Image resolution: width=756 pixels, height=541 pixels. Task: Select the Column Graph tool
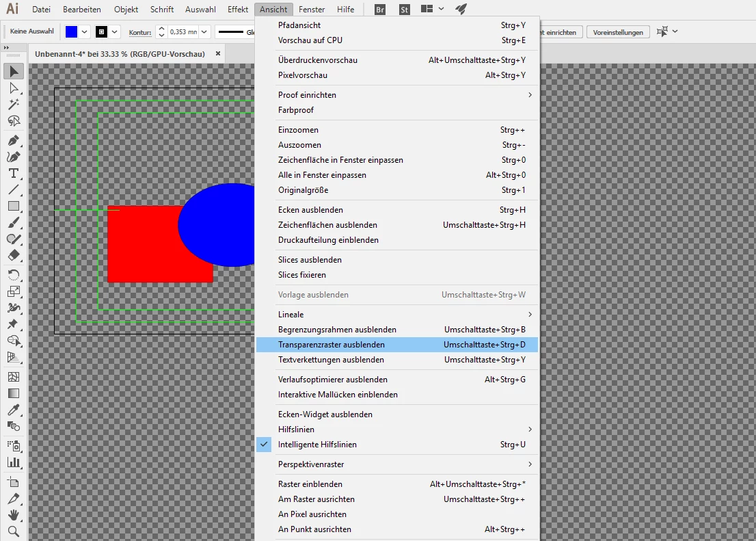[x=14, y=462]
